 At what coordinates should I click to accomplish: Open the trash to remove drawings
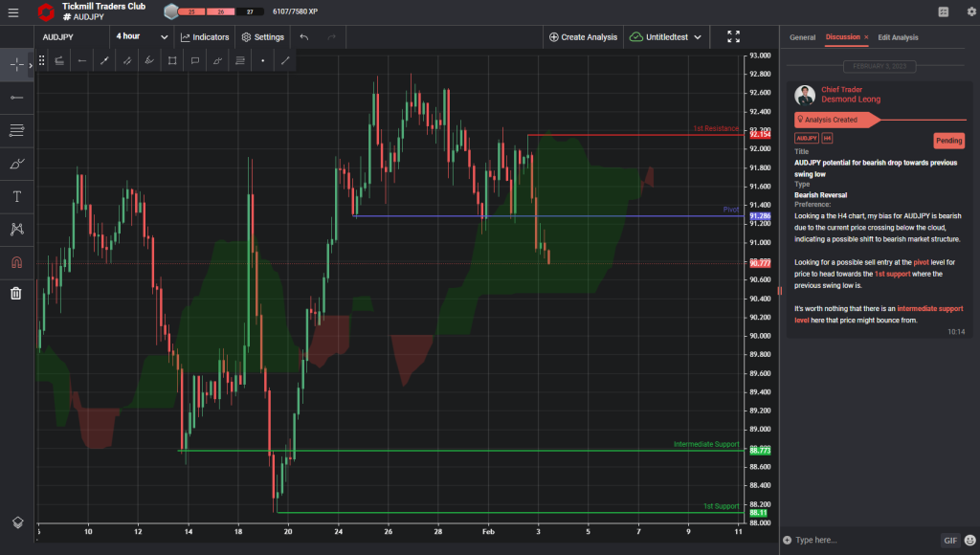click(x=14, y=293)
